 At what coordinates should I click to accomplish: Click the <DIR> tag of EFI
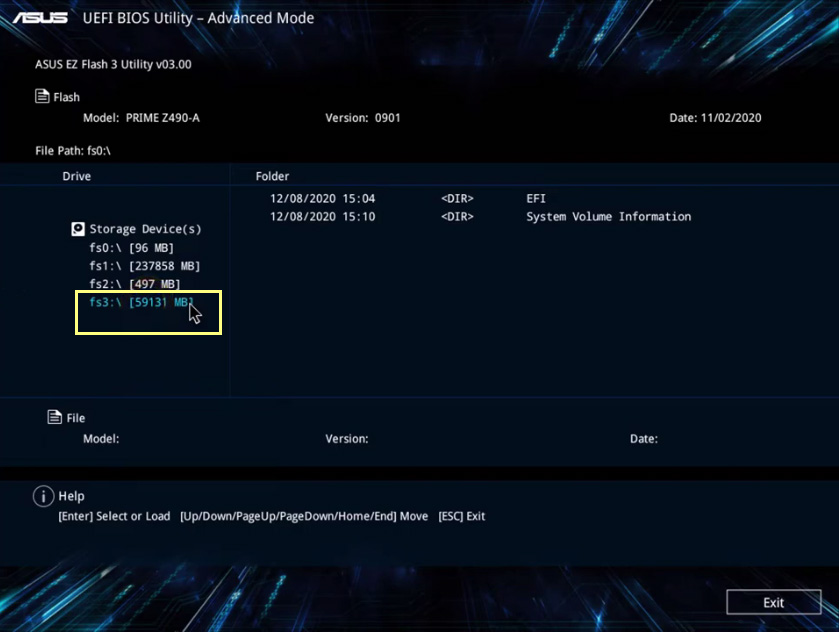(457, 199)
